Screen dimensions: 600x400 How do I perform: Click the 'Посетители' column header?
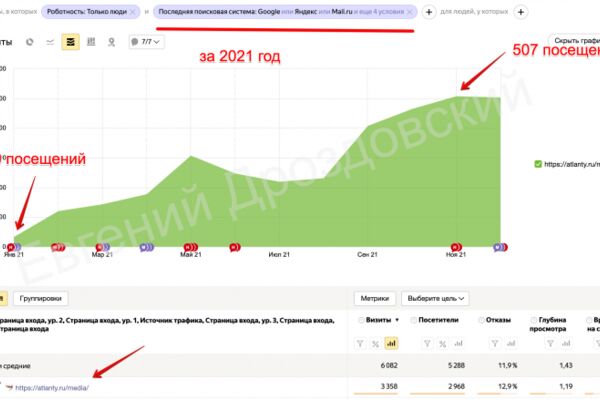(438, 320)
